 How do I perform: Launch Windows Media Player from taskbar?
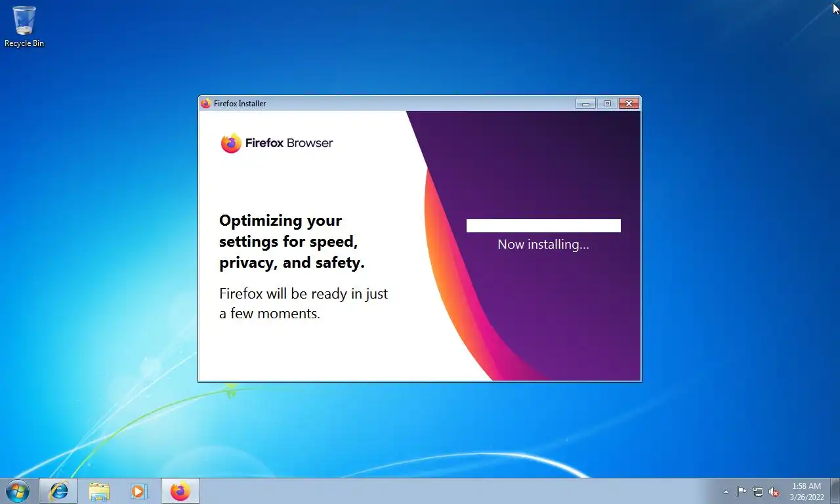(x=138, y=491)
